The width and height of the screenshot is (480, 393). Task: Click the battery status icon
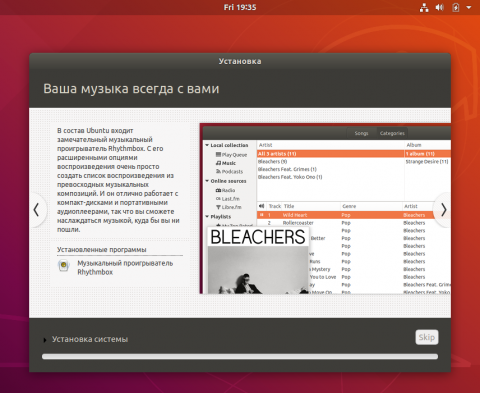point(455,7)
